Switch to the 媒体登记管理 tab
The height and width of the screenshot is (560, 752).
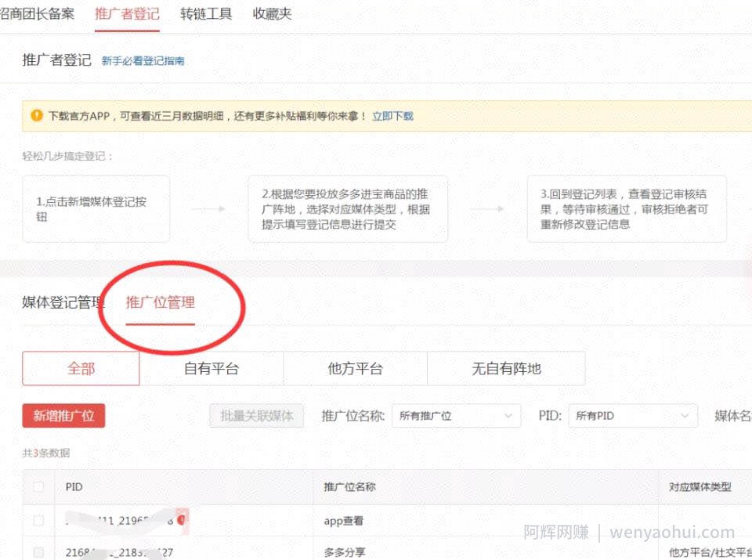click(x=63, y=302)
